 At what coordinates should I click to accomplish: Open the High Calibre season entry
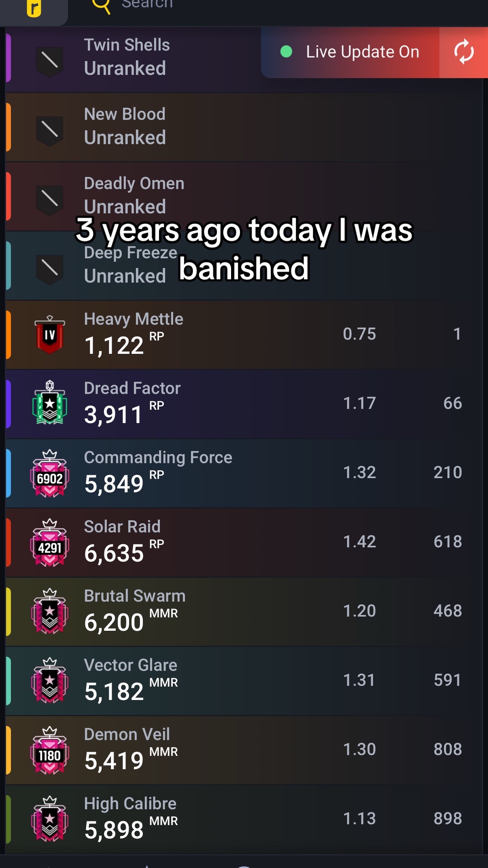click(x=244, y=819)
